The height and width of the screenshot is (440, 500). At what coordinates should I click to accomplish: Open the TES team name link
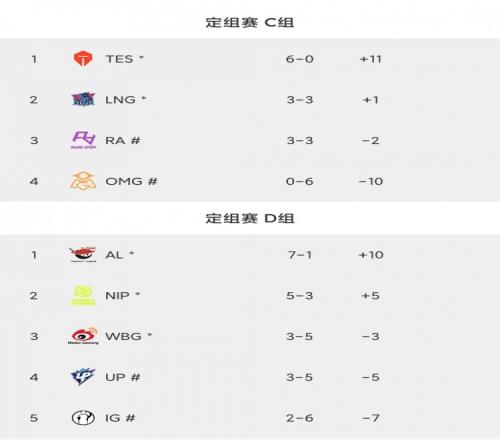[x=119, y=59]
